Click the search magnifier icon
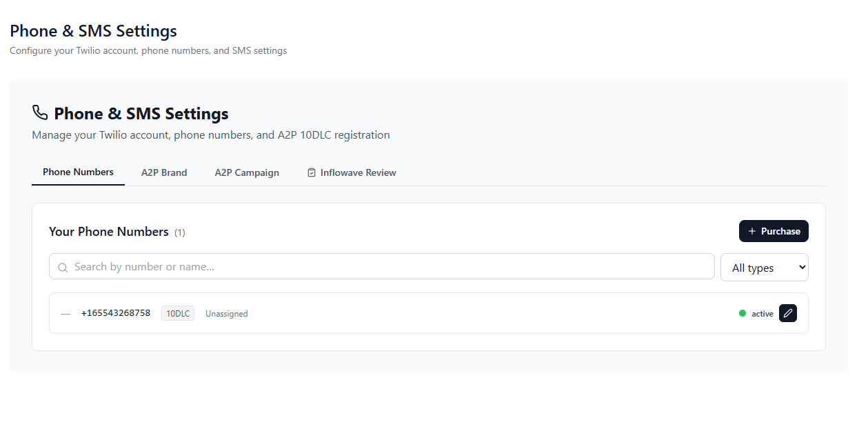Screen dimensions: 868x429 63,267
